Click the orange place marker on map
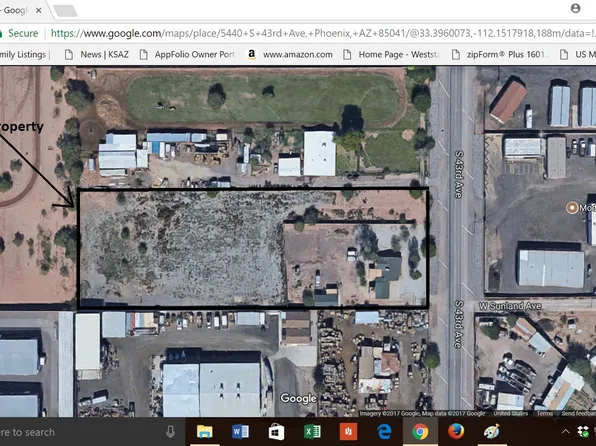The height and width of the screenshot is (446, 596). pyautogui.click(x=572, y=208)
